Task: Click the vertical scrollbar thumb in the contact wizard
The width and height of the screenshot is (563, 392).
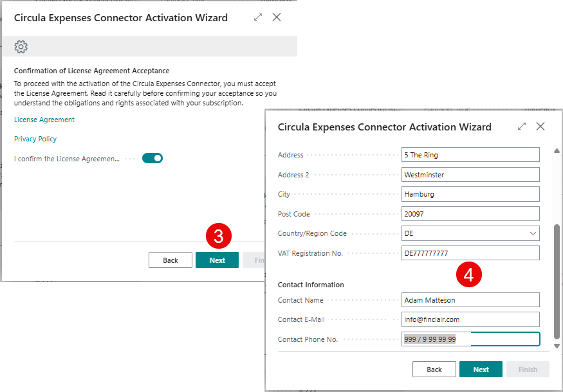Action: [x=557, y=281]
